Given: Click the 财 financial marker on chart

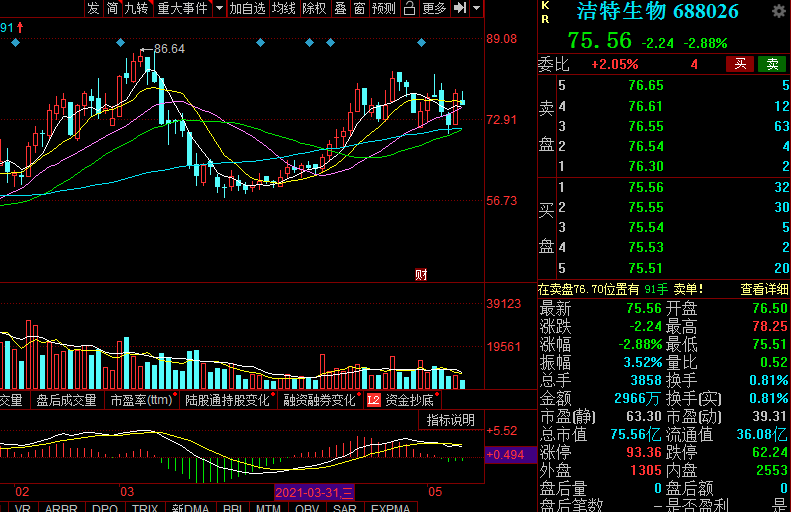Looking at the screenshot, I should pos(421,274).
